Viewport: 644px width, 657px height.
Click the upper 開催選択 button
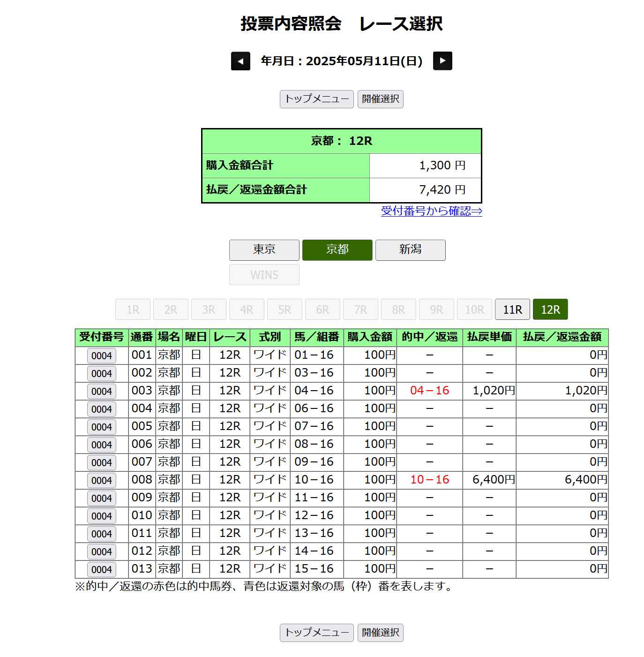point(380,99)
